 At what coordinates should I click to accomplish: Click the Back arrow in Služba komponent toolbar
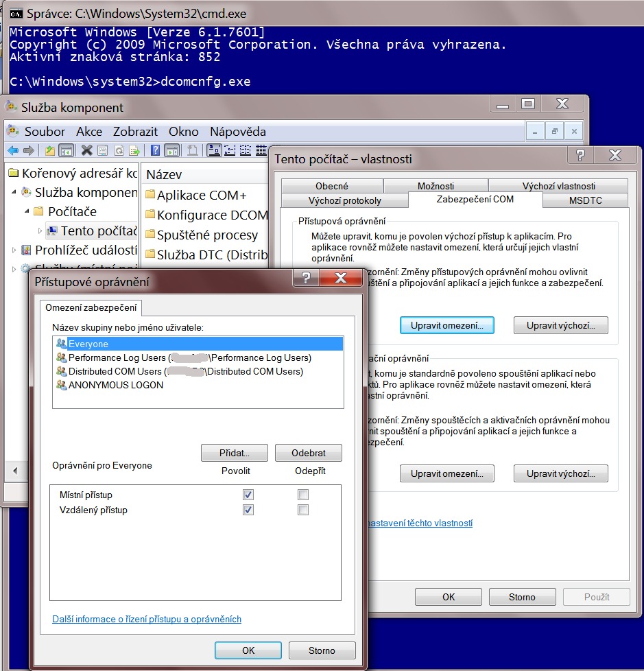tap(13, 150)
